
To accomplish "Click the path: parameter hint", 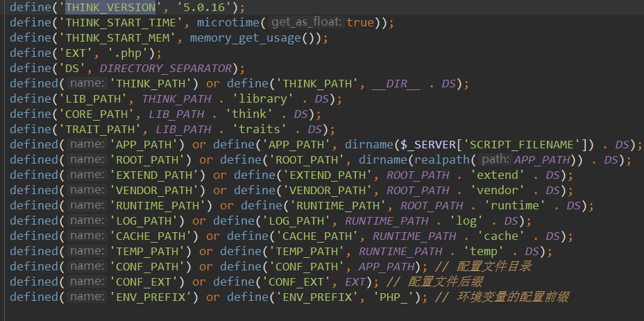I will click(495, 159).
